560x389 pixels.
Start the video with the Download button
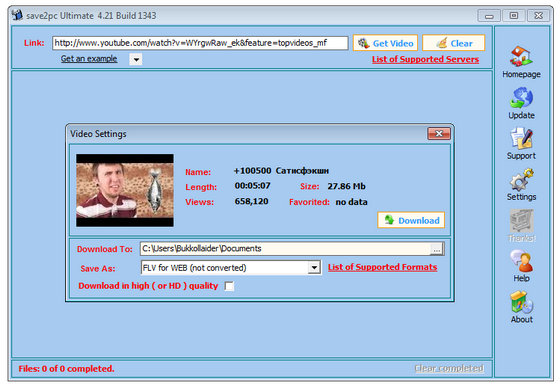click(x=411, y=220)
